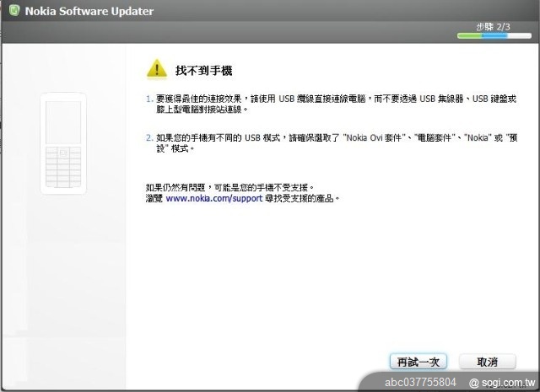This screenshot has width=540, height=392.
Task: Open the www.nokia.com/support link
Action: [213, 199]
